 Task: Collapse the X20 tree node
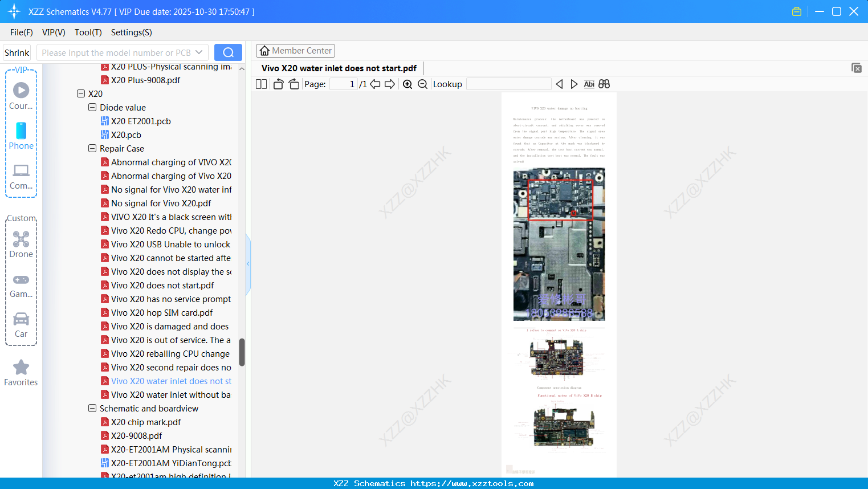click(x=81, y=93)
